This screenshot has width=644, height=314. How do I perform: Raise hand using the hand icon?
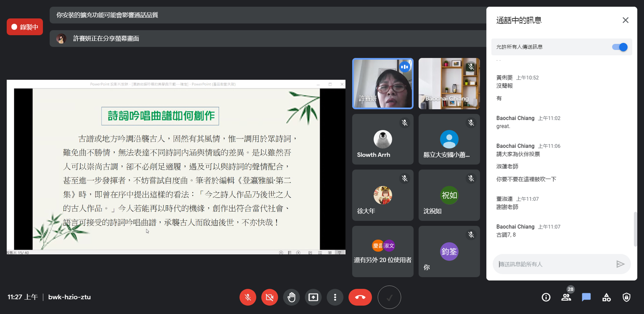291,297
